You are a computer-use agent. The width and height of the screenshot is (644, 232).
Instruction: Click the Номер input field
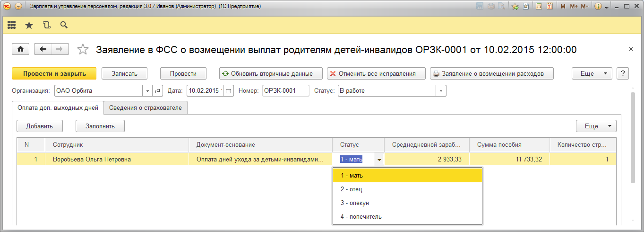pos(285,91)
